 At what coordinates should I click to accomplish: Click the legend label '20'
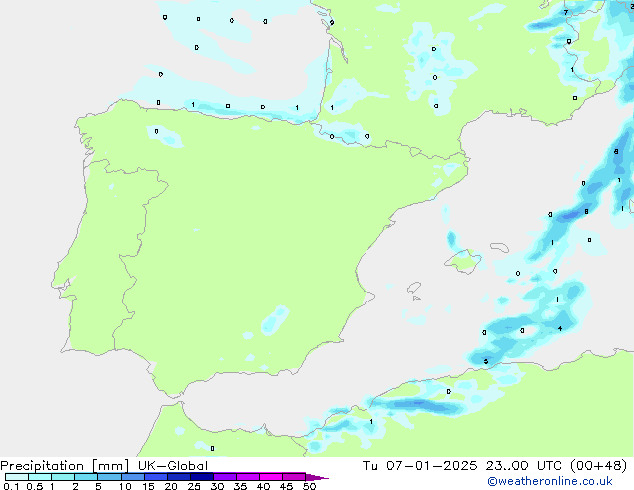point(171,486)
